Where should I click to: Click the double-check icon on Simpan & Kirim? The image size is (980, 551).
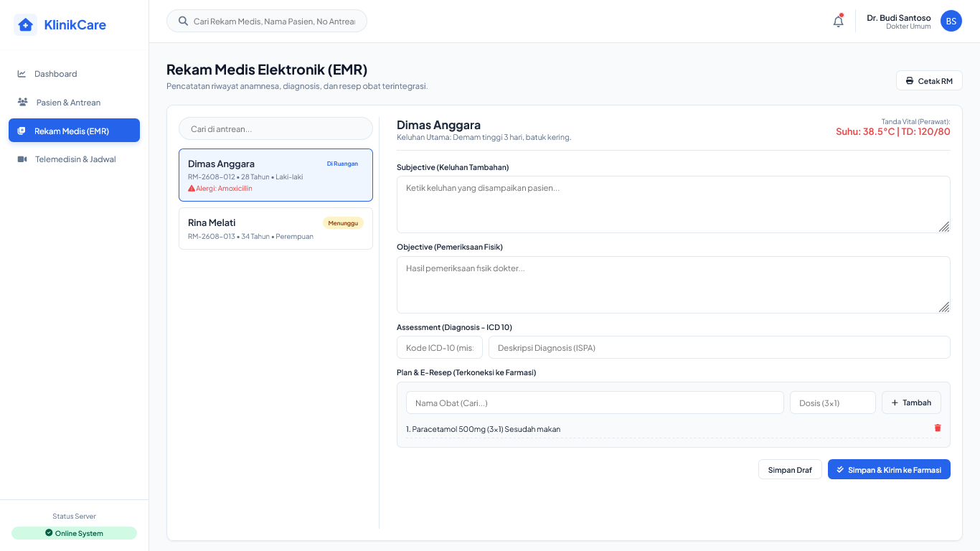point(840,469)
